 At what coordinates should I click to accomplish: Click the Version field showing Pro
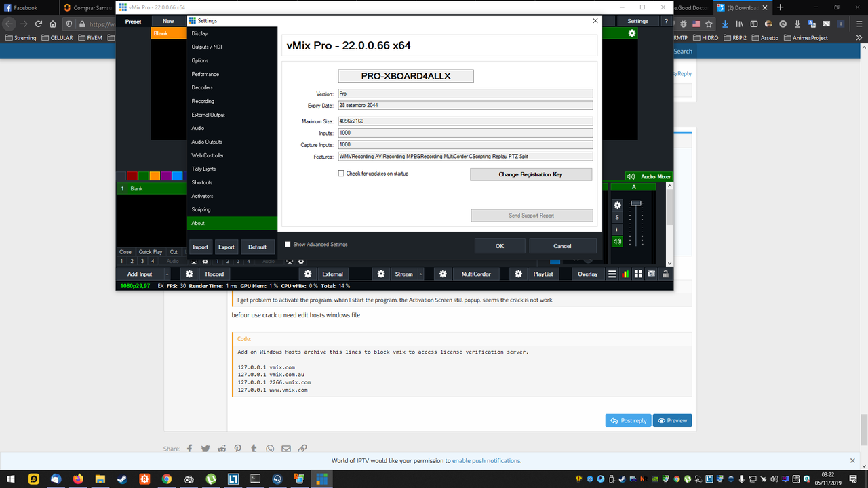tap(466, 94)
